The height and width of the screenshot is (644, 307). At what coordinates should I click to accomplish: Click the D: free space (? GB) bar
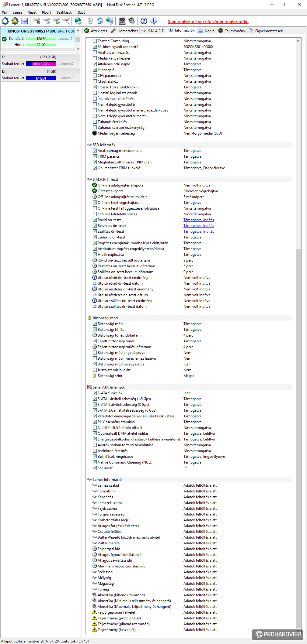pos(41,78)
